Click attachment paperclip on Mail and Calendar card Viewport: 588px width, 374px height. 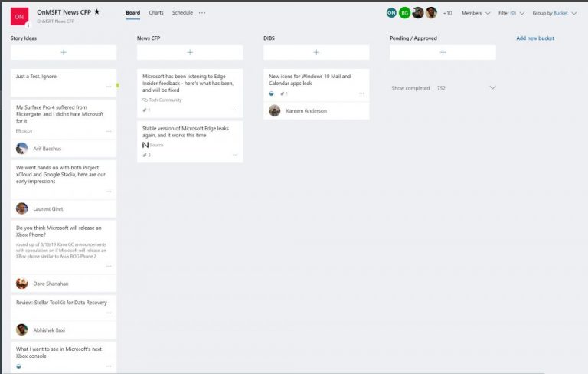click(x=282, y=93)
